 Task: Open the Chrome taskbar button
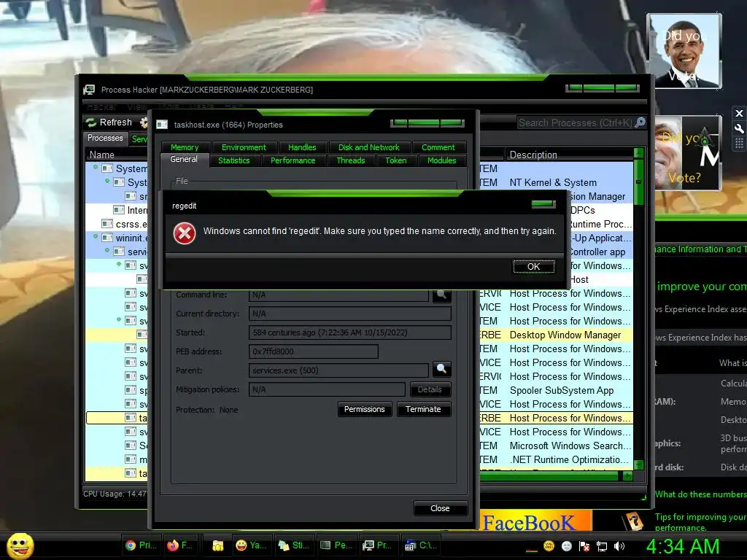pos(141,545)
